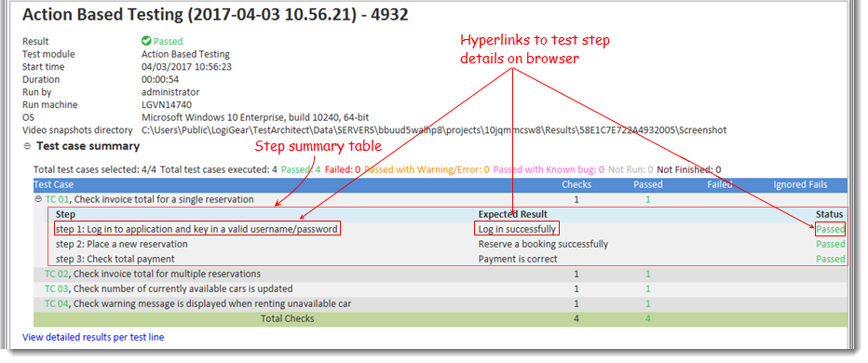Click the 'administrator' Run by value

[170, 92]
